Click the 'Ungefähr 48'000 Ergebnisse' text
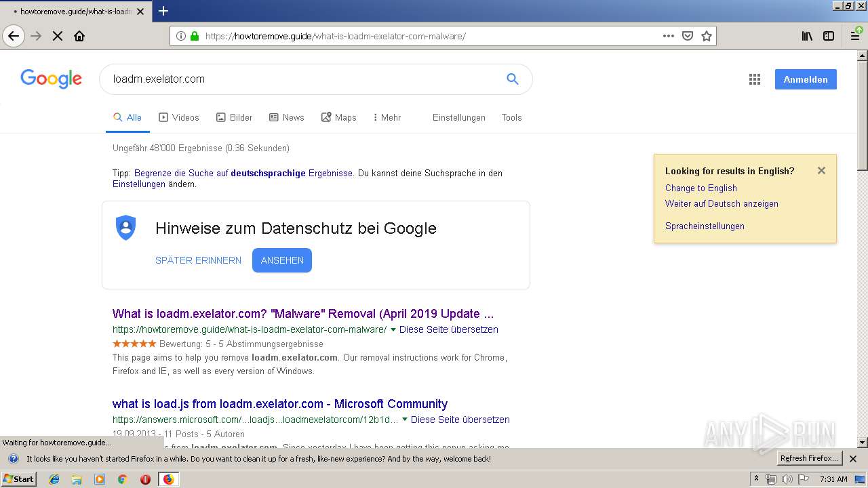868x488 pixels. point(201,148)
